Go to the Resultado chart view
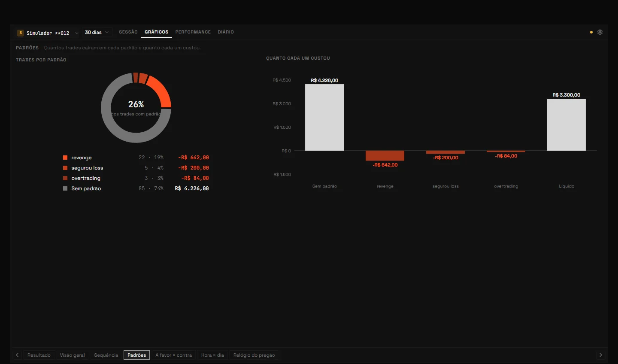The height and width of the screenshot is (364, 618). 39,355
